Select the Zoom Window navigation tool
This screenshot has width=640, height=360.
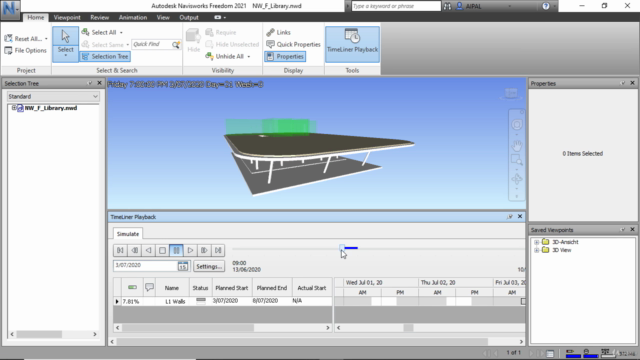coord(517,160)
